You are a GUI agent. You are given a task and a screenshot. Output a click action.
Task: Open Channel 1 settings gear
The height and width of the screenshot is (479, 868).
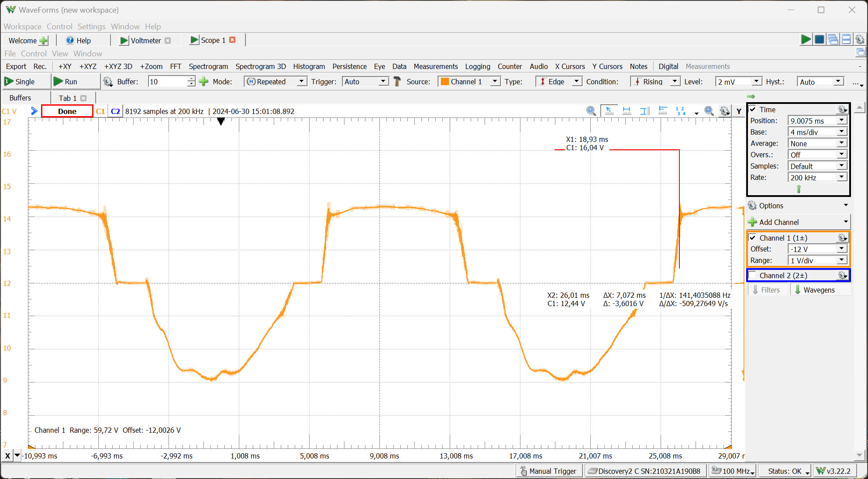pos(842,238)
